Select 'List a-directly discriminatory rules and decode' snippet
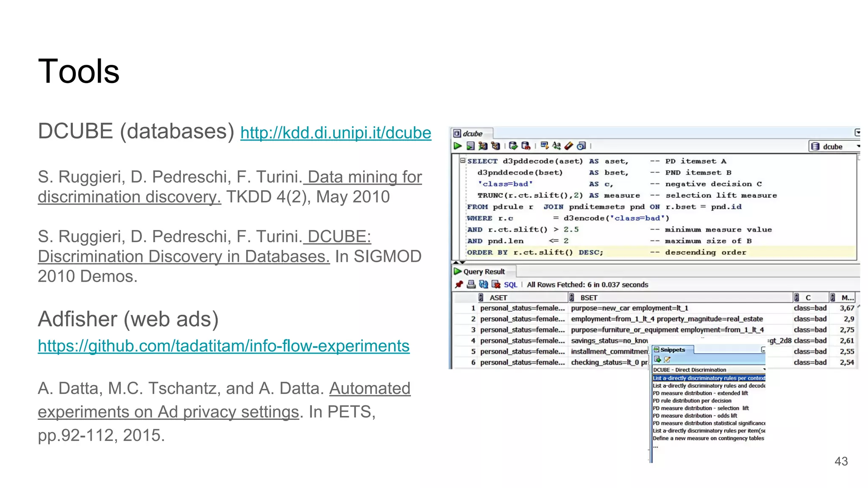This screenshot has width=868, height=488. (x=709, y=385)
